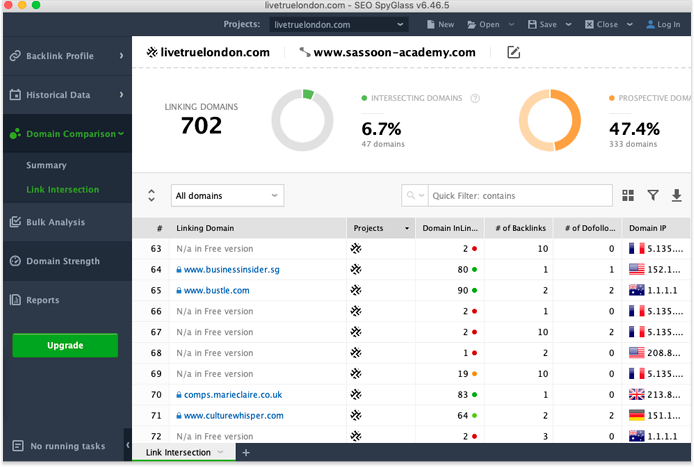Click the project icon in row 70
Screen dimensions: 694x467
click(356, 395)
